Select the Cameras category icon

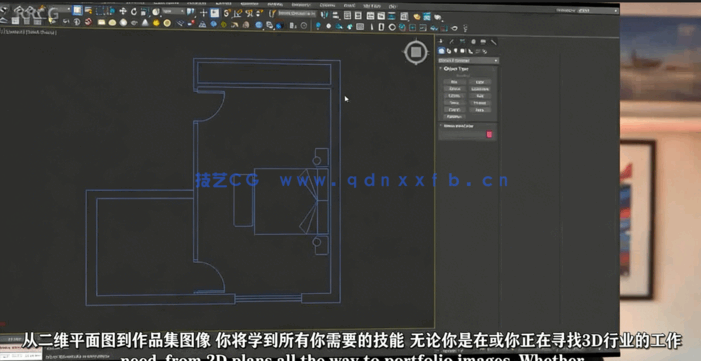pyautogui.click(x=462, y=51)
